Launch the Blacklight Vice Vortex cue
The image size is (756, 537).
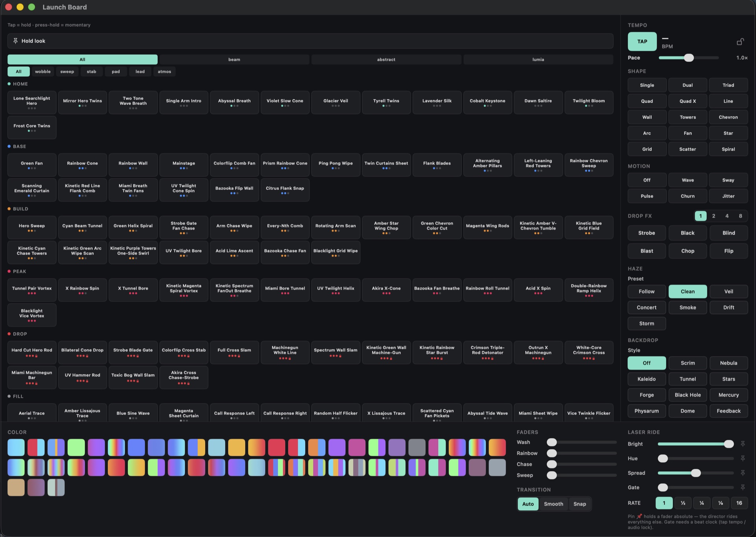tap(32, 315)
